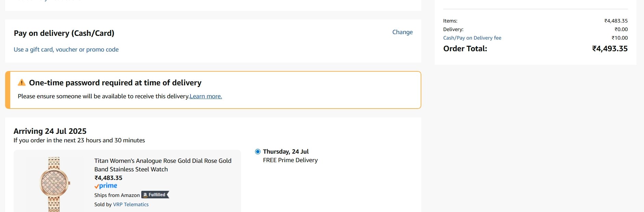Viewport: 644px width, 212px height.
Task: Click the Ships from Amazon text
Action: (x=117, y=195)
